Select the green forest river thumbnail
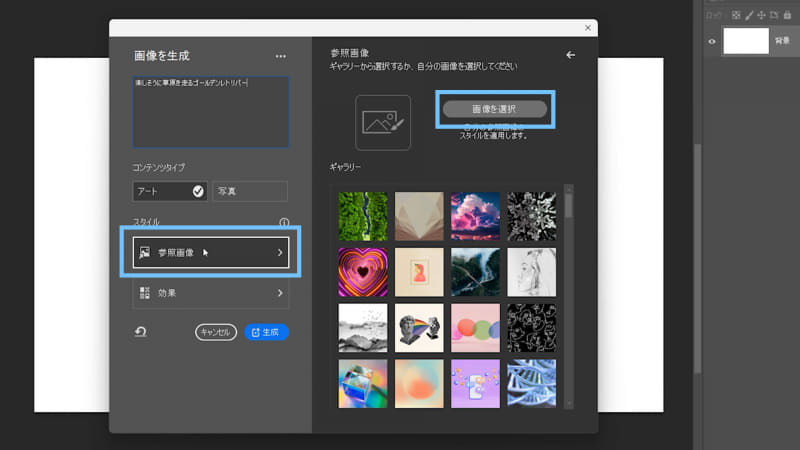Screen dimensions: 800x450 [363, 216]
